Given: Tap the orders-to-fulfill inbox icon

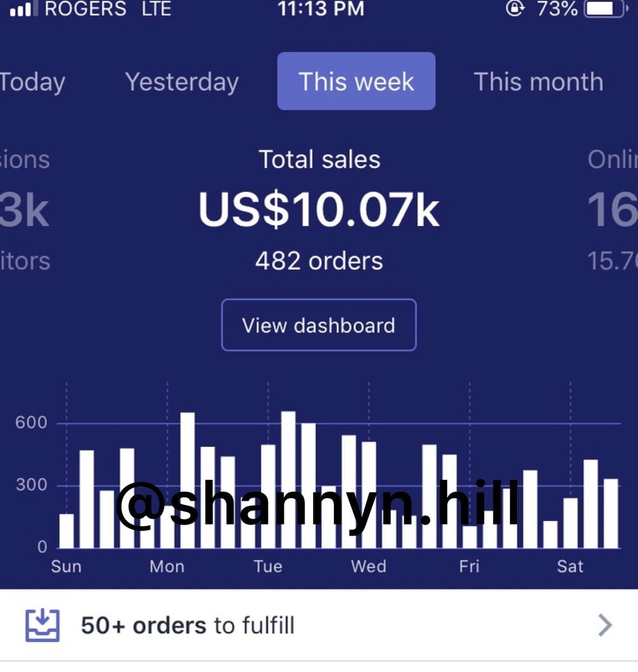Looking at the screenshot, I should click(x=43, y=626).
